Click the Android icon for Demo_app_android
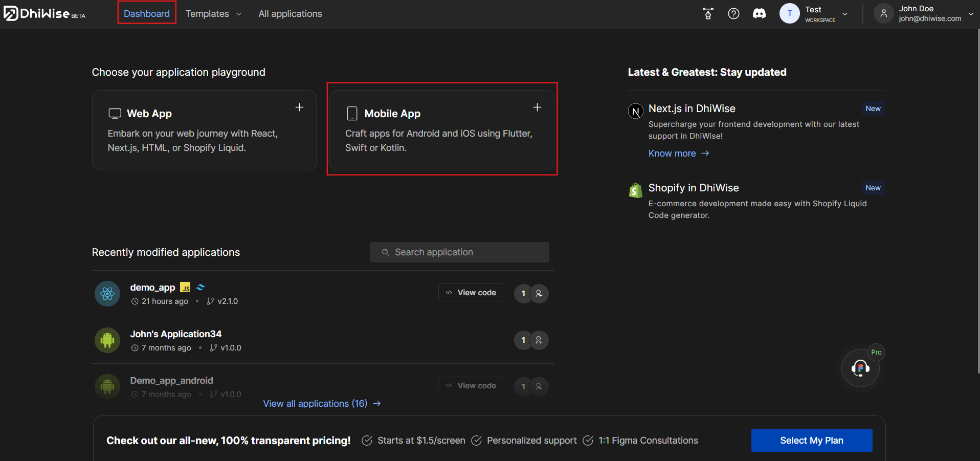The image size is (980, 461). pyautogui.click(x=107, y=386)
